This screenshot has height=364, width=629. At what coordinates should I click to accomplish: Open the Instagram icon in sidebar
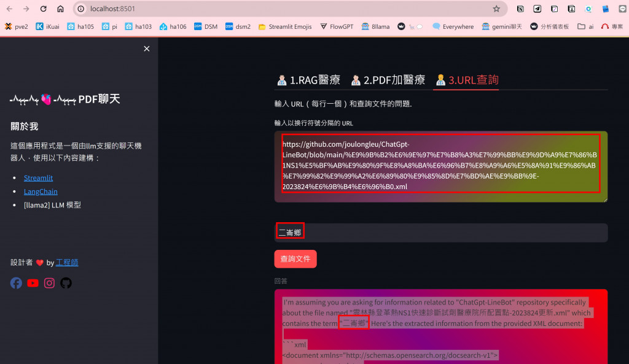tap(49, 283)
